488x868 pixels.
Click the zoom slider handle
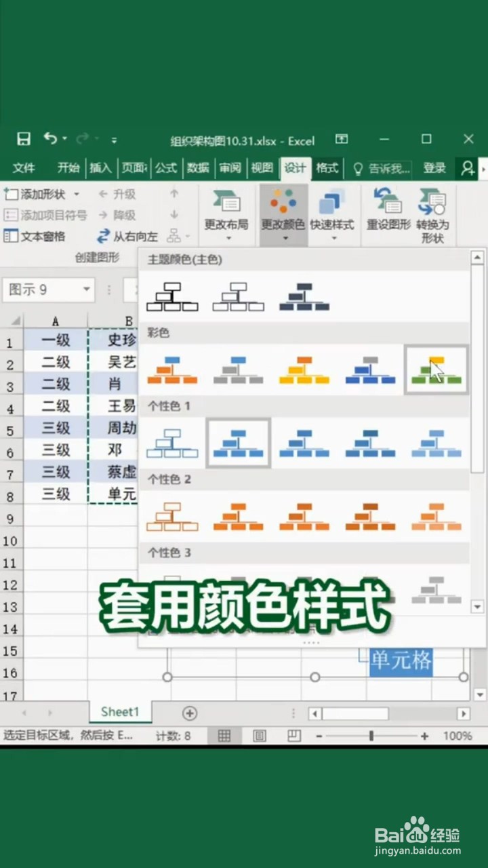point(371,736)
